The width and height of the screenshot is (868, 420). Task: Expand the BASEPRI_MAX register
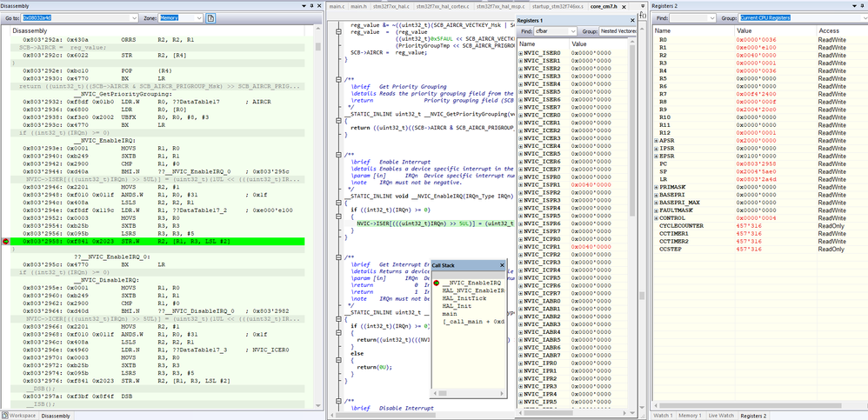tap(657, 203)
